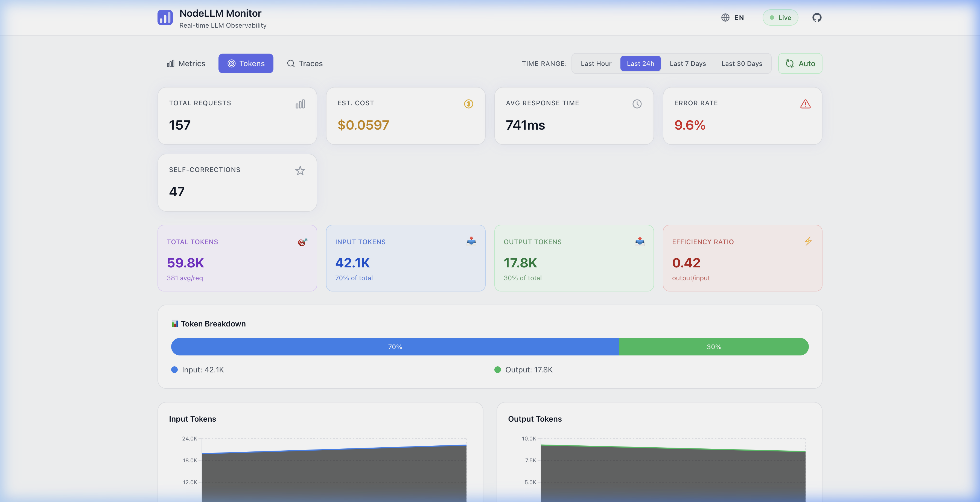This screenshot has width=980, height=502.
Task: Open the GitHub repository icon
Action: (x=816, y=17)
